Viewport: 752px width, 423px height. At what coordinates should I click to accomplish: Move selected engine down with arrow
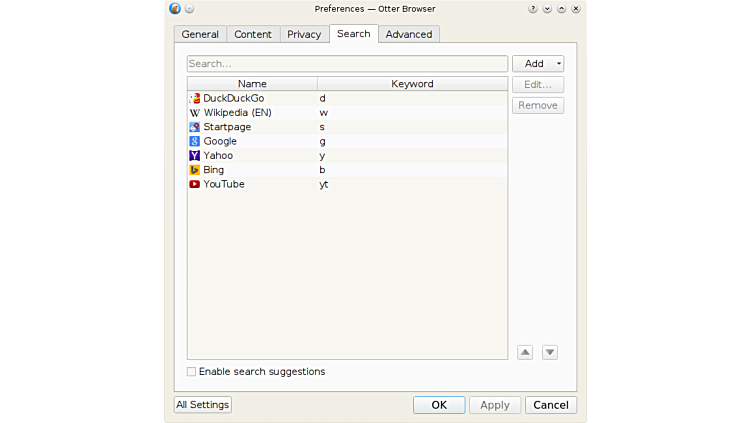click(550, 352)
